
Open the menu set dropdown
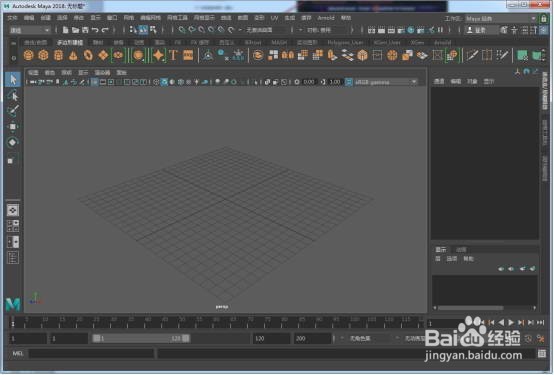(30, 30)
